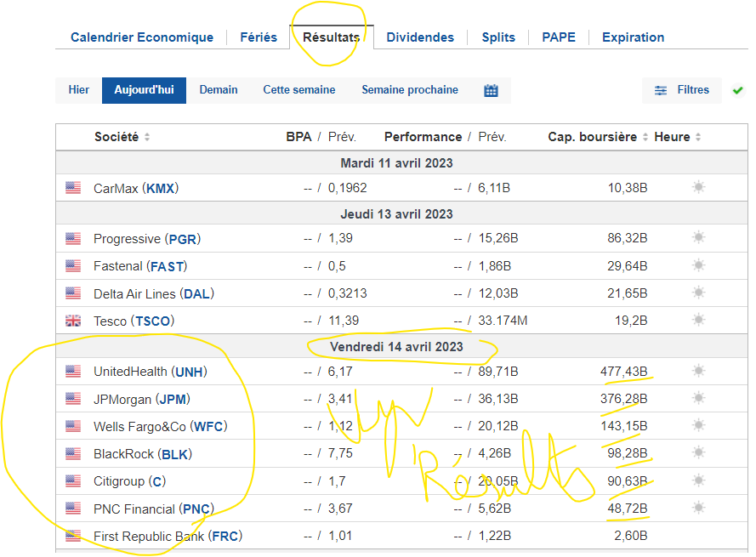
Task: Click the US flag beside JPMorgan
Action: (73, 398)
